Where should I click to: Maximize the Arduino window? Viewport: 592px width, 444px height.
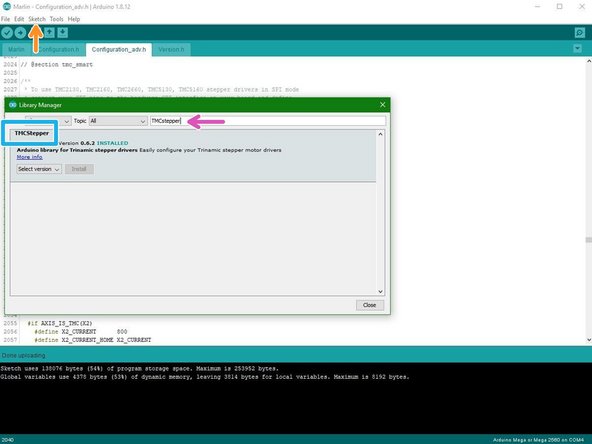pyautogui.click(x=560, y=6)
